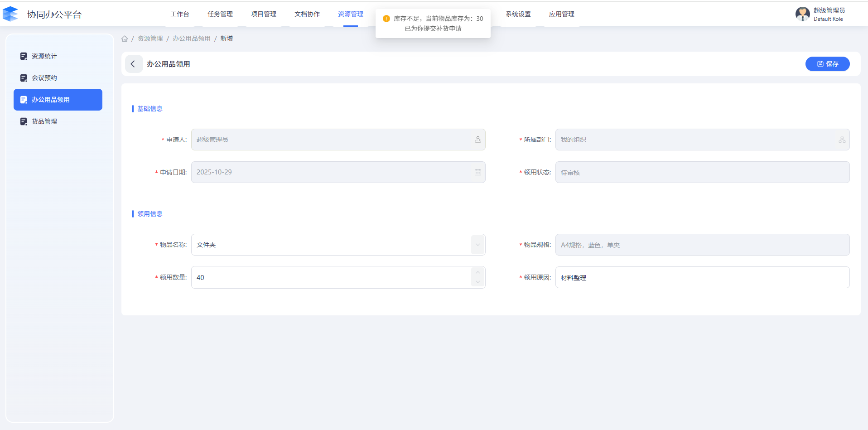The width and height of the screenshot is (868, 430).
Task: Click the back arrow beside 办公用品领用 title
Action: click(133, 64)
